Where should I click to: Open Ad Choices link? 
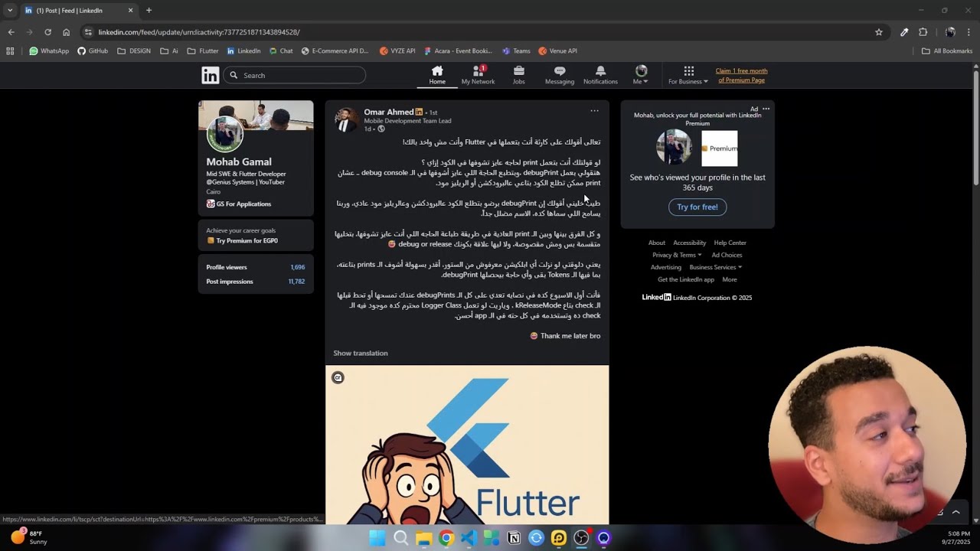tap(727, 255)
